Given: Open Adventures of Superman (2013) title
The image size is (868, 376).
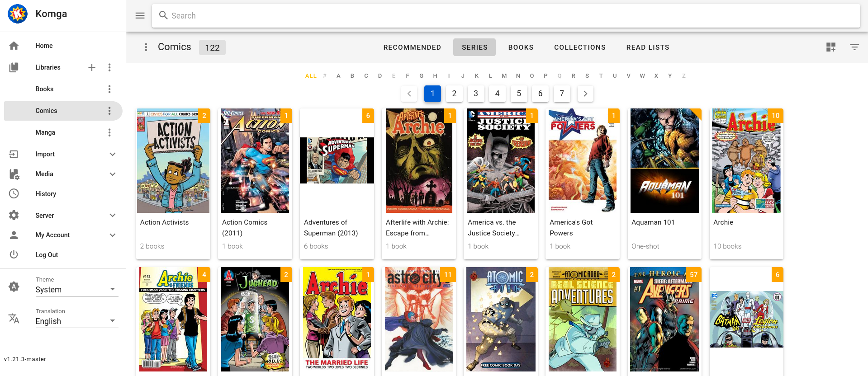Looking at the screenshot, I should click(x=331, y=228).
